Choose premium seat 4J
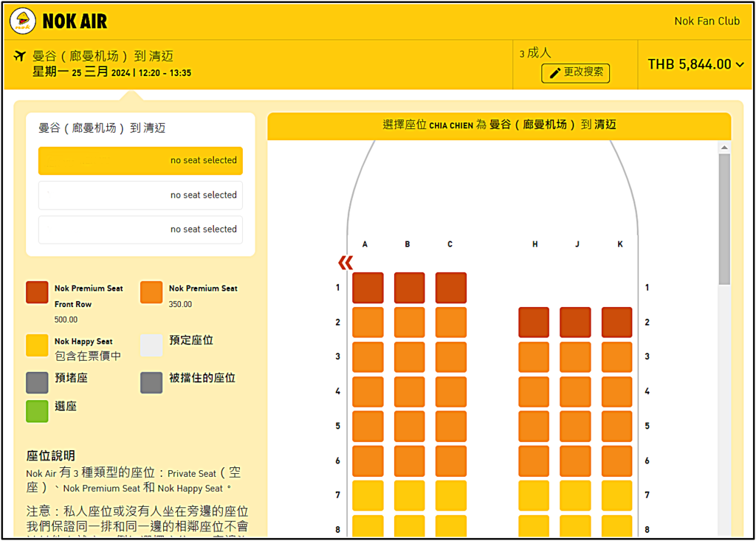756x541 pixels. point(575,391)
